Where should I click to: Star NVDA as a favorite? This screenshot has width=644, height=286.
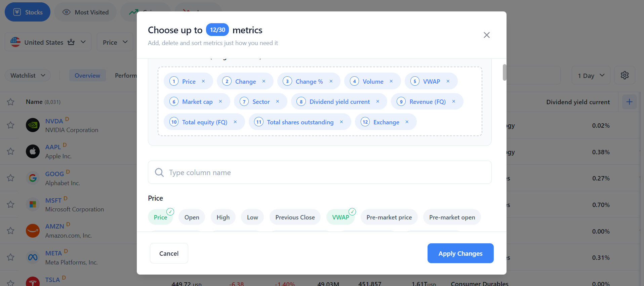click(x=11, y=125)
